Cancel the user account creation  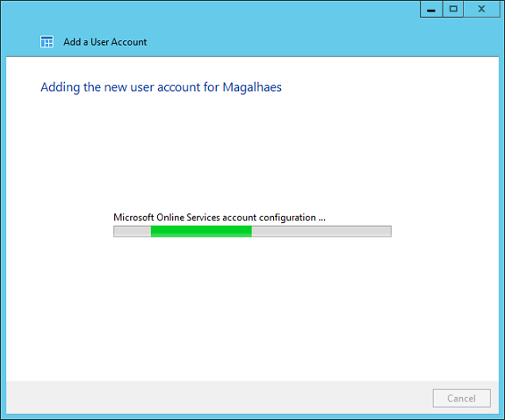click(x=461, y=398)
